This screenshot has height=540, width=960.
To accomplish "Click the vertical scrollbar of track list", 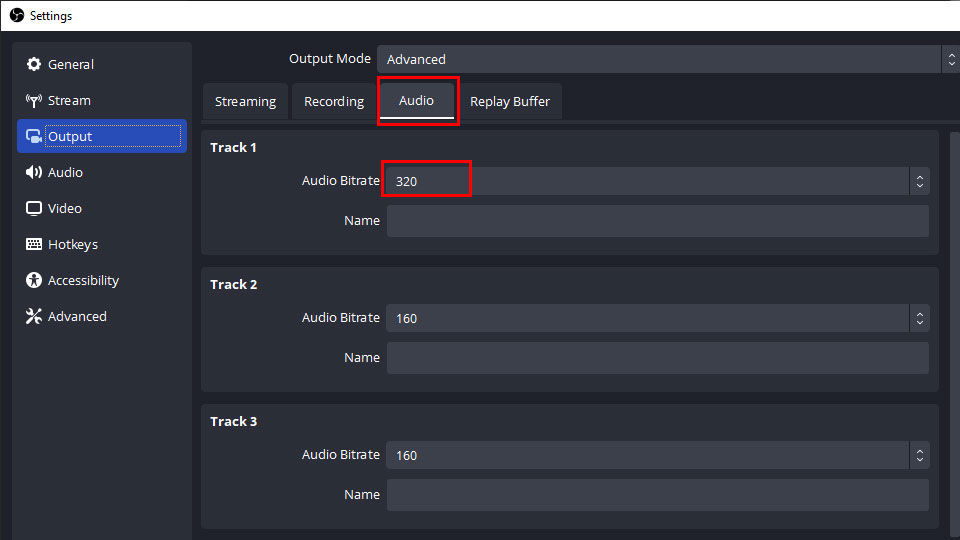I will (x=954, y=336).
